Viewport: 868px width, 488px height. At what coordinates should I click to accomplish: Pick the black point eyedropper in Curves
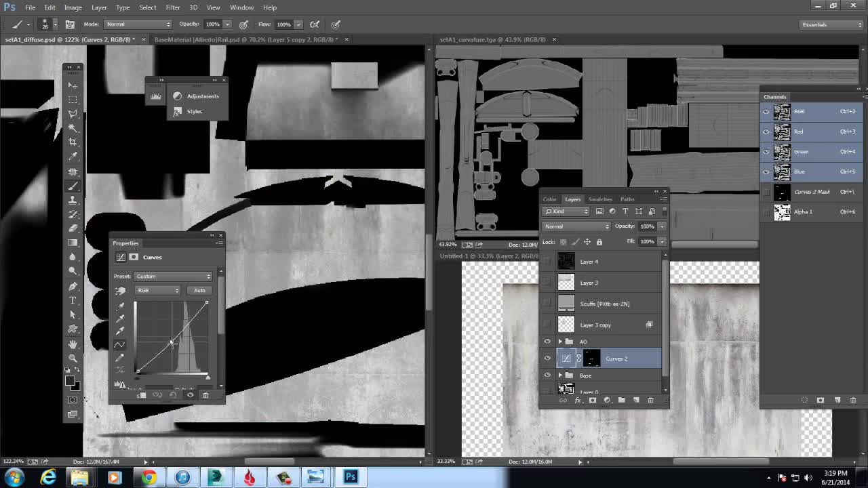pyautogui.click(x=120, y=306)
